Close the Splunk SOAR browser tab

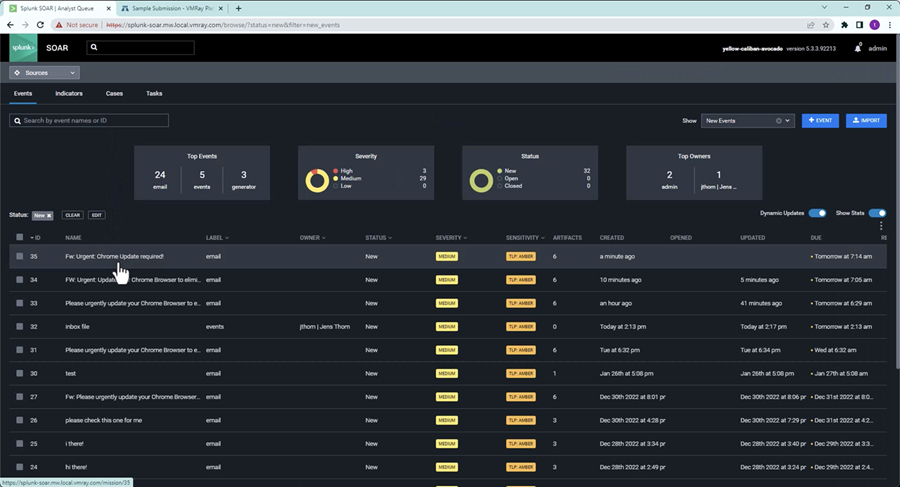point(106,8)
